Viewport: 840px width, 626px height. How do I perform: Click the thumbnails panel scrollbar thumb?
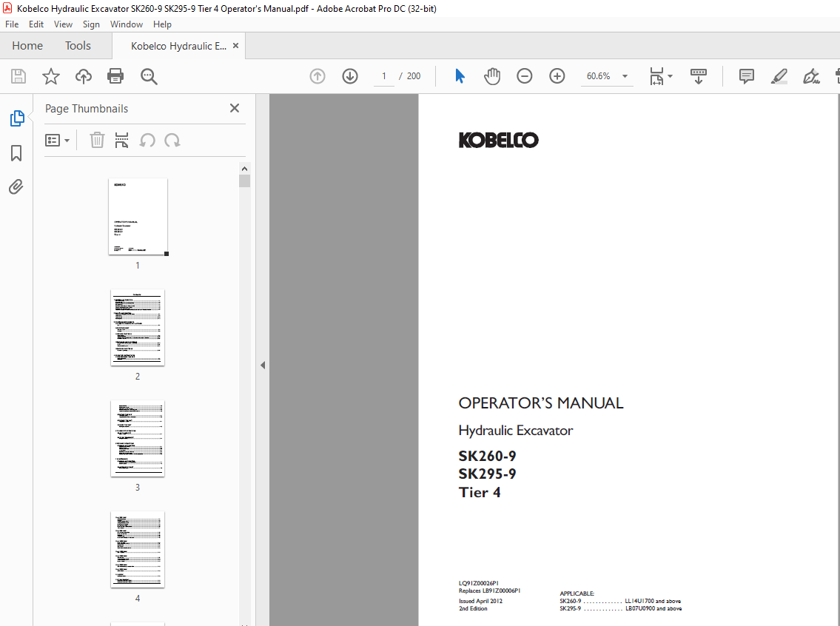point(245,181)
